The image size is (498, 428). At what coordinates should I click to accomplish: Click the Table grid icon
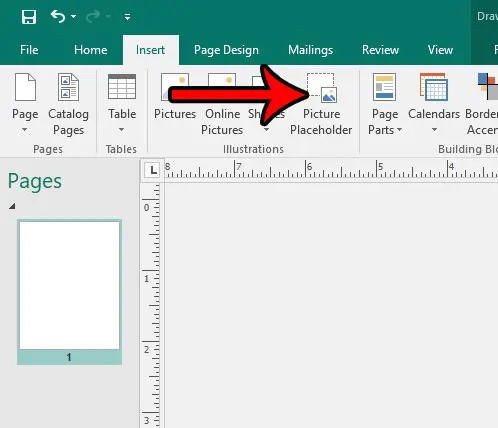click(122, 87)
